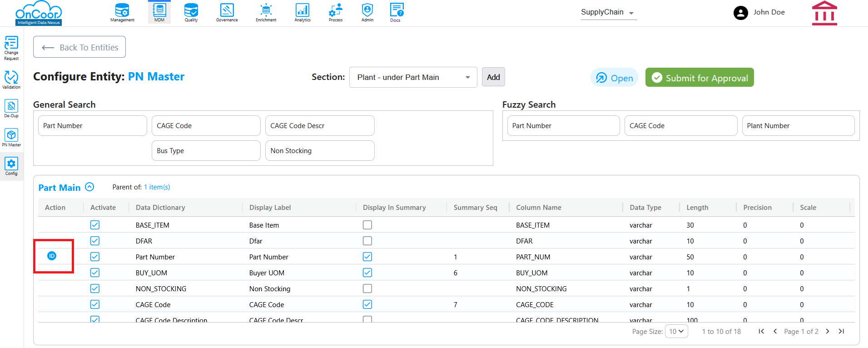Screen dimensions: 868x348
Task: Open the Governance module icon
Action: tap(227, 12)
